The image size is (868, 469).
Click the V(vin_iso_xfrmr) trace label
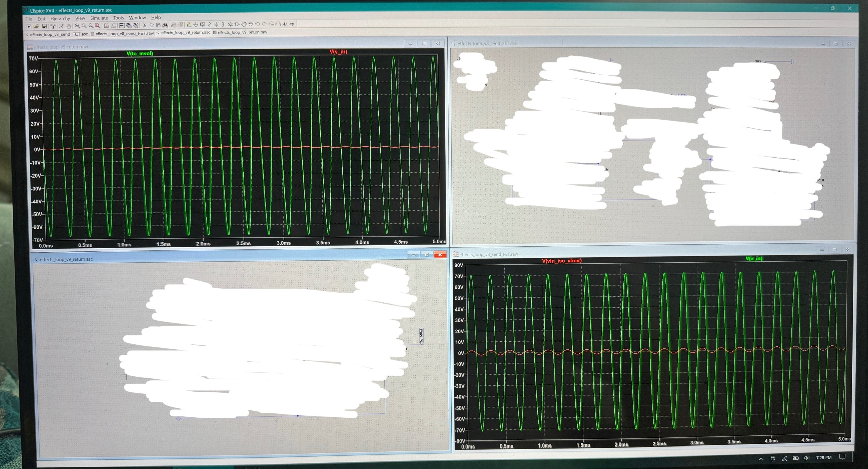coord(562,261)
